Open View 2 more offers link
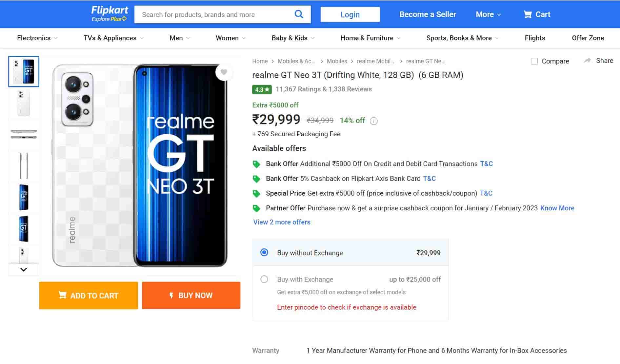Viewport: 620px width, 364px height. [282, 222]
